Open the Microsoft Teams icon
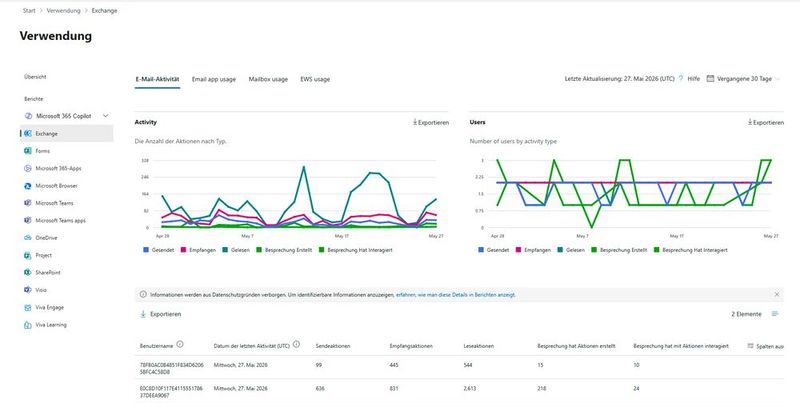 pos(28,203)
